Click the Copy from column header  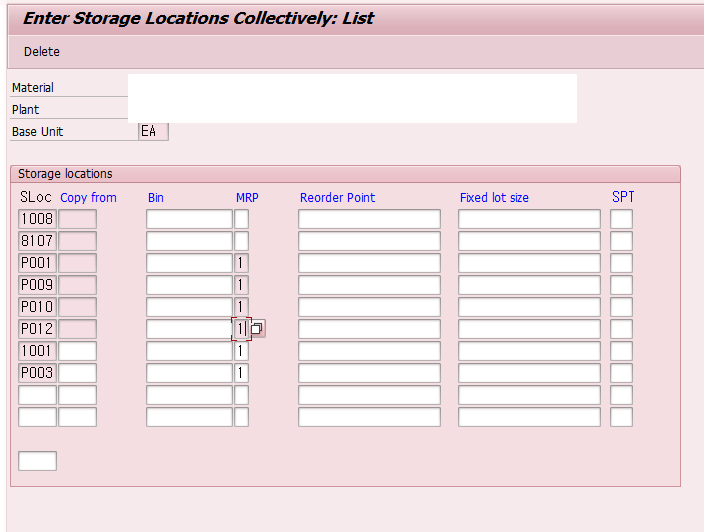(88, 198)
